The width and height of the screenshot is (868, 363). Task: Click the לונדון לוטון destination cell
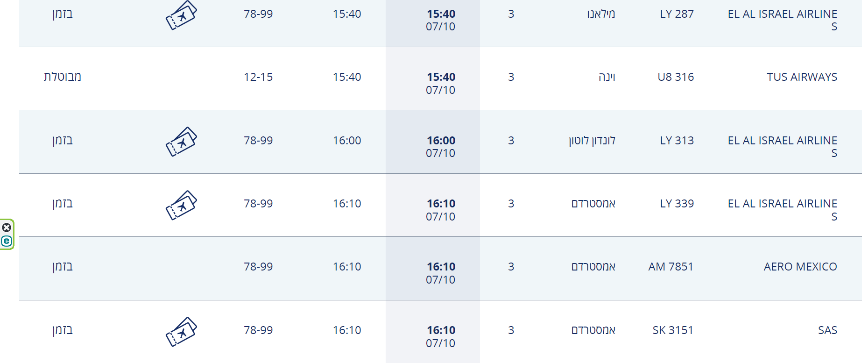592,141
